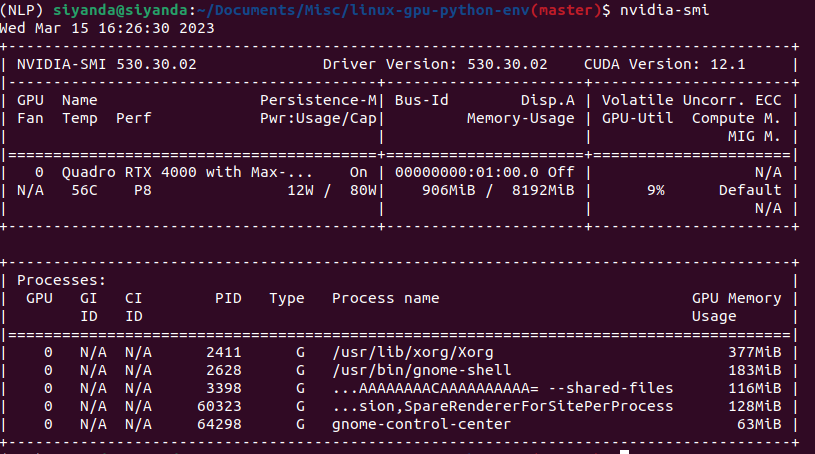Click the 'siyanda@siyanda' prompt user
815x454 pixels.
pyautogui.click(x=120, y=10)
